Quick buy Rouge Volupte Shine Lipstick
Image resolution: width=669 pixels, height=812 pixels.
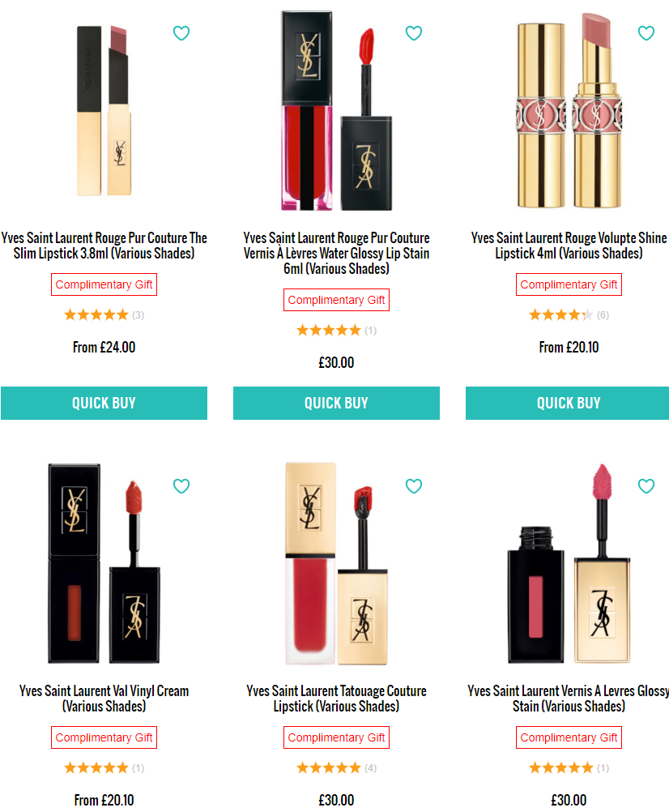point(568,403)
